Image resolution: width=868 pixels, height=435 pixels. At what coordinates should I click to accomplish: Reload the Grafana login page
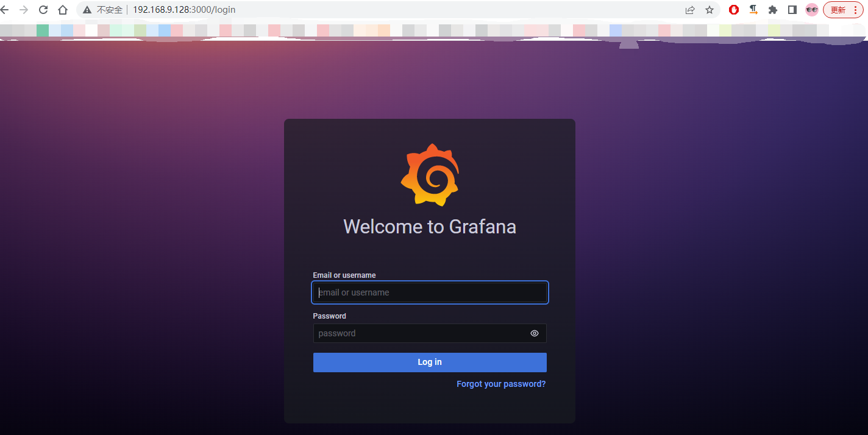43,10
